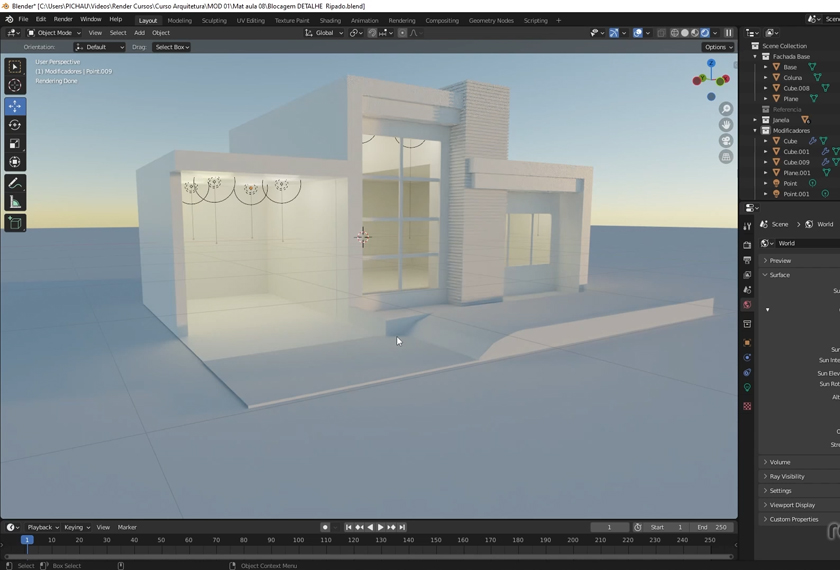
Task: Collapse the Fachada Base collection
Action: 756,57
